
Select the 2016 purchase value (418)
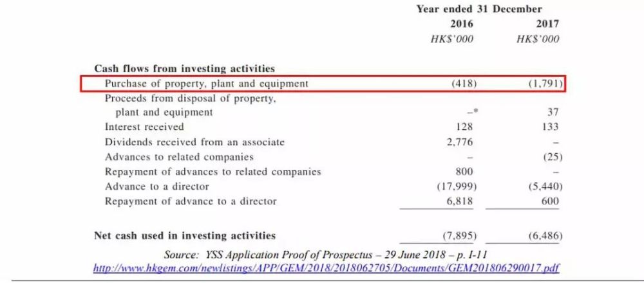(x=461, y=84)
